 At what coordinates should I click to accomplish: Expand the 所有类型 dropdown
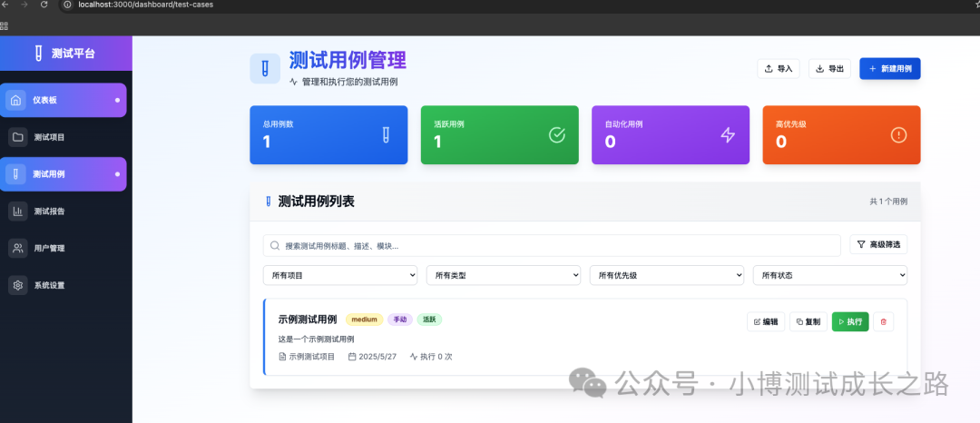click(x=503, y=275)
